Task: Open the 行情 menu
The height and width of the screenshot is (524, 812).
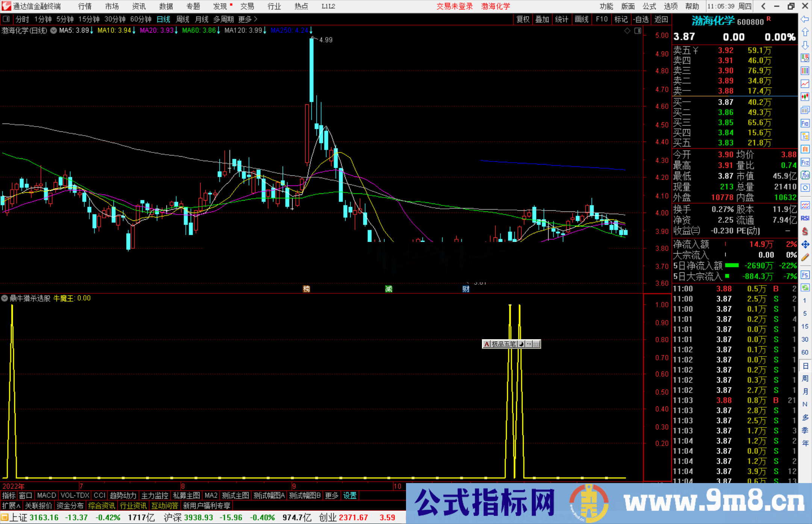Action: pyautogui.click(x=85, y=6)
